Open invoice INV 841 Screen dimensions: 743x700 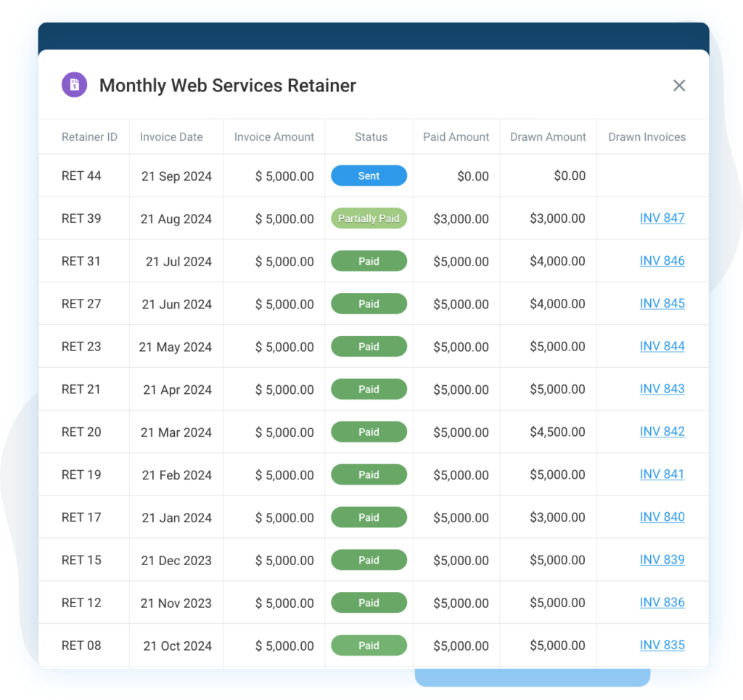(662, 474)
